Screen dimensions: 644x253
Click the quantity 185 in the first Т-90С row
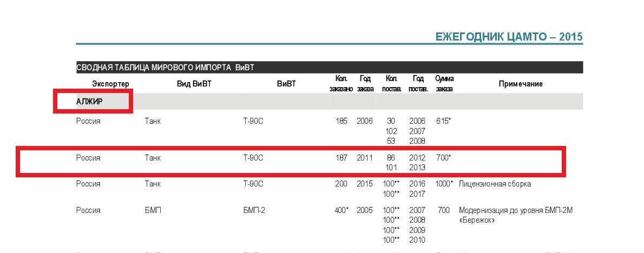(x=341, y=121)
